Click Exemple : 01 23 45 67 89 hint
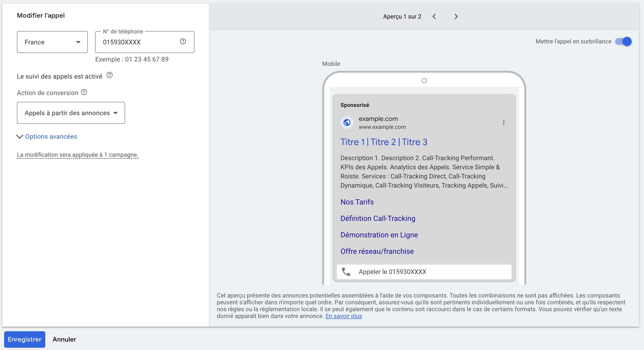644x350 pixels. coord(132,59)
